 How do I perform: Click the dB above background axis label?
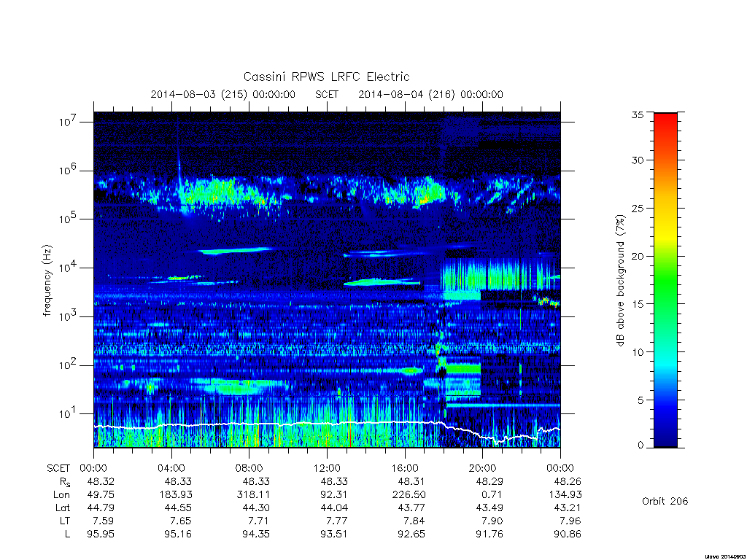click(x=620, y=281)
